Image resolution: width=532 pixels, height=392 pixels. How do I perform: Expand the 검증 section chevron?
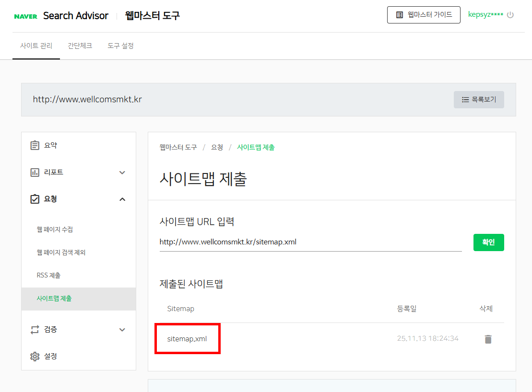coord(123,329)
